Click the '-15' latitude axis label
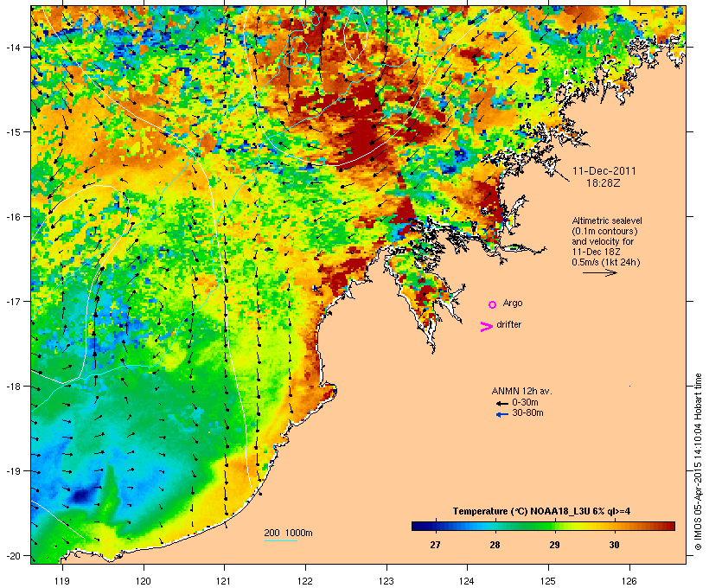This screenshot has height=588, width=709. [13, 132]
